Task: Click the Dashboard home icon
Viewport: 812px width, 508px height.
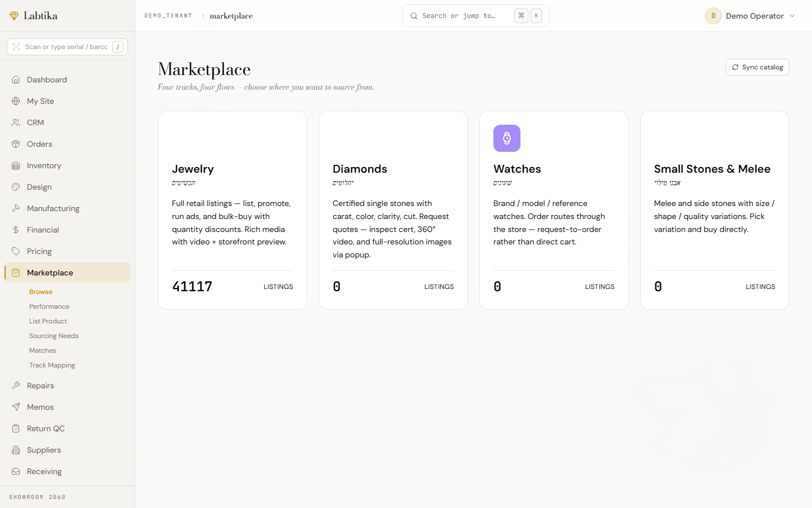Action: coord(16,80)
